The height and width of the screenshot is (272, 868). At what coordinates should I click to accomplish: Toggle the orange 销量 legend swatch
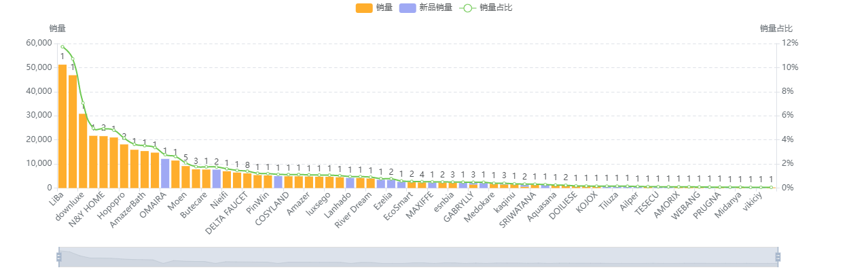(x=364, y=7)
